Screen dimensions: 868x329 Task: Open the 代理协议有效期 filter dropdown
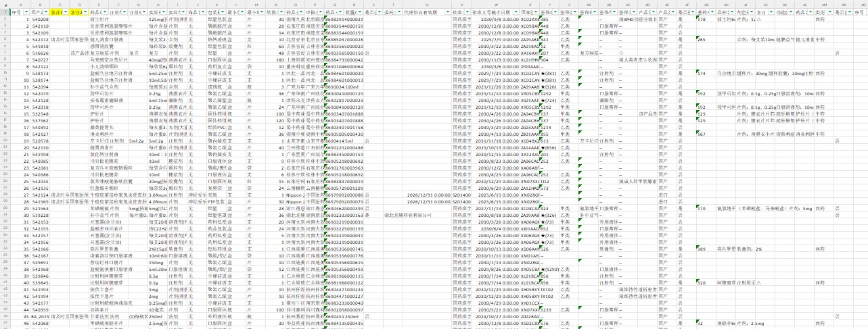pos(447,13)
